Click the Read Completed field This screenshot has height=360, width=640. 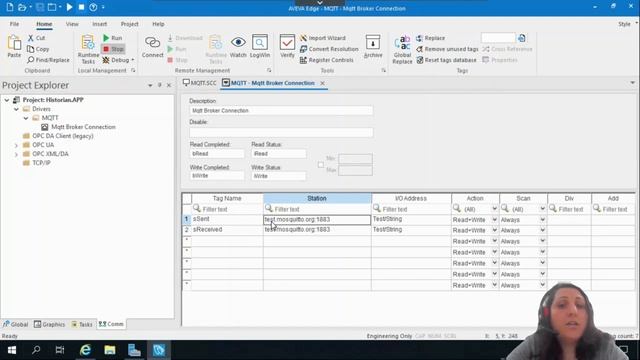pos(217,153)
